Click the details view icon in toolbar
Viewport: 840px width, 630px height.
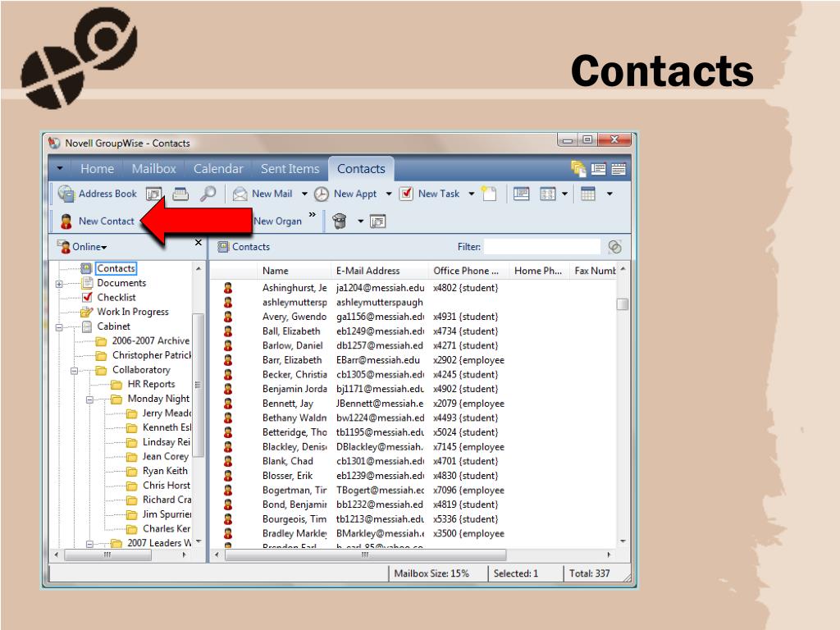(x=521, y=194)
